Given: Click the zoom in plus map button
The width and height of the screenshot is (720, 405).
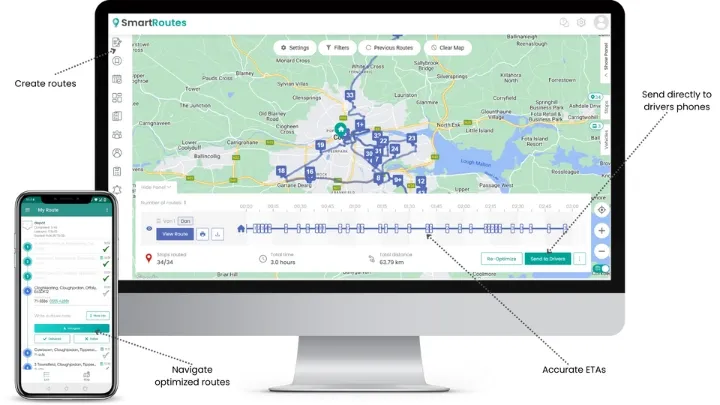Looking at the screenshot, I should coord(601,229).
